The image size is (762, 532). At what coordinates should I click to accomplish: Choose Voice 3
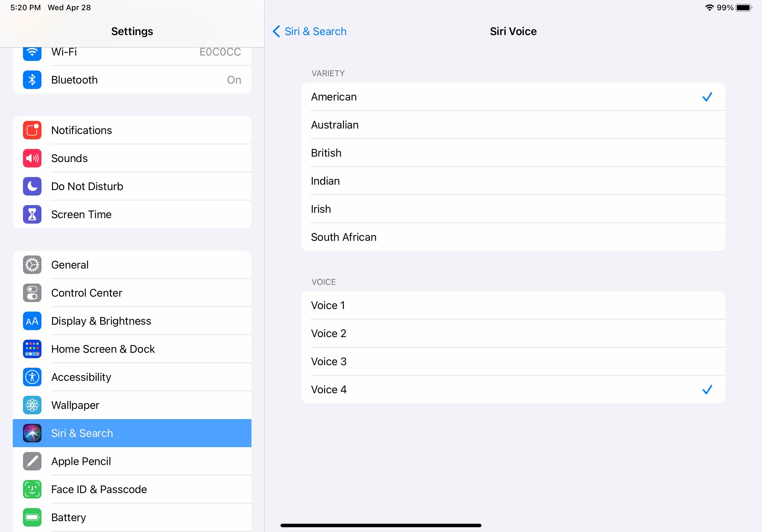pyautogui.click(x=513, y=361)
